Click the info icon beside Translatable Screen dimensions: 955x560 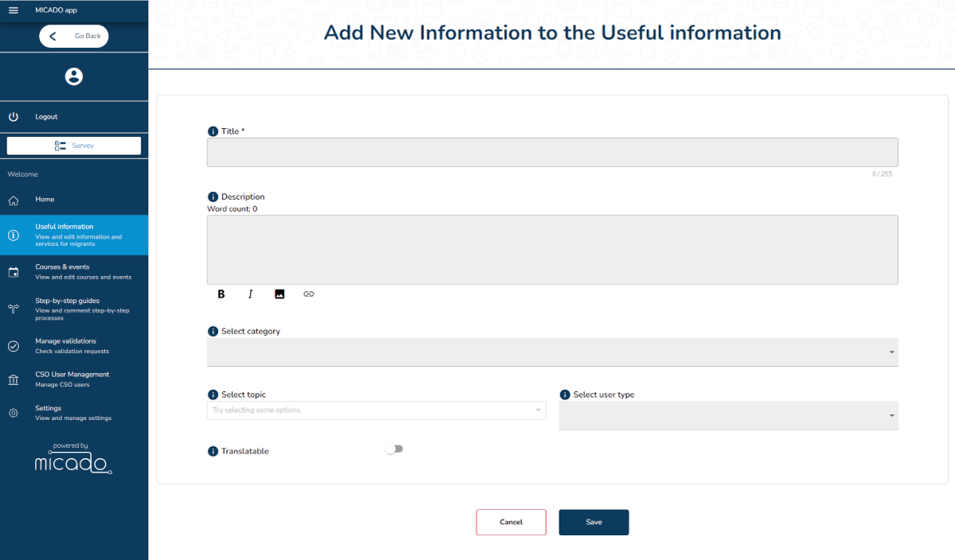[212, 451]
